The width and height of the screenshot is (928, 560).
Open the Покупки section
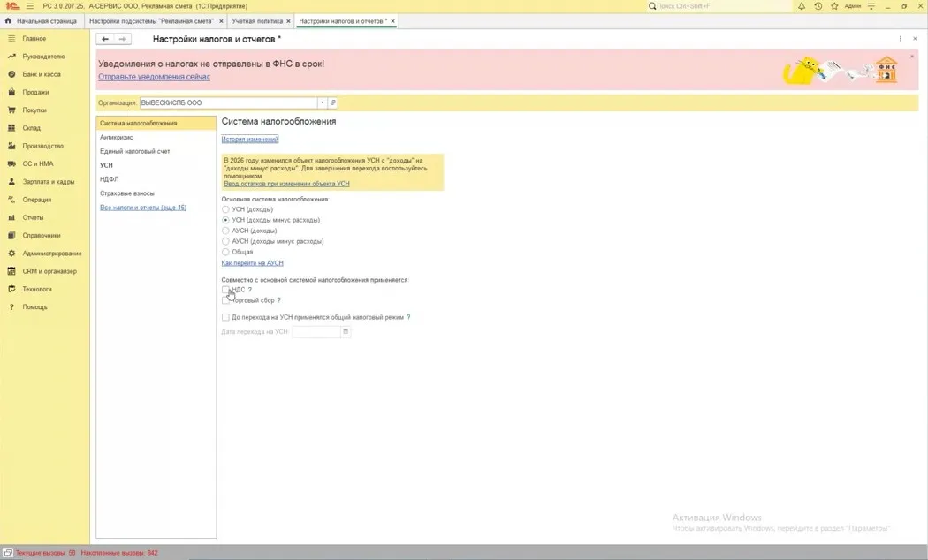click(x=34, y=110)
